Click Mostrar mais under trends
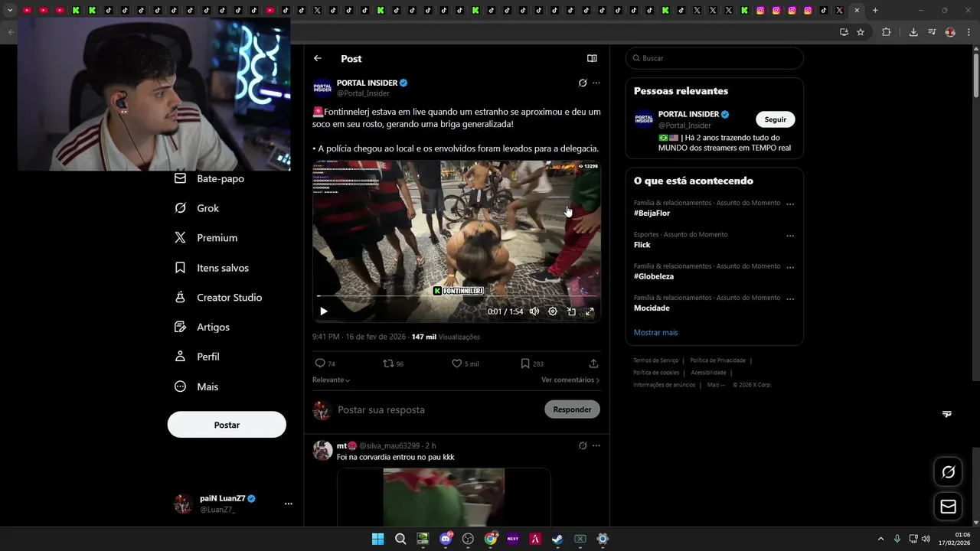This screenshot has height=551, width=980. tap(655, 333)
